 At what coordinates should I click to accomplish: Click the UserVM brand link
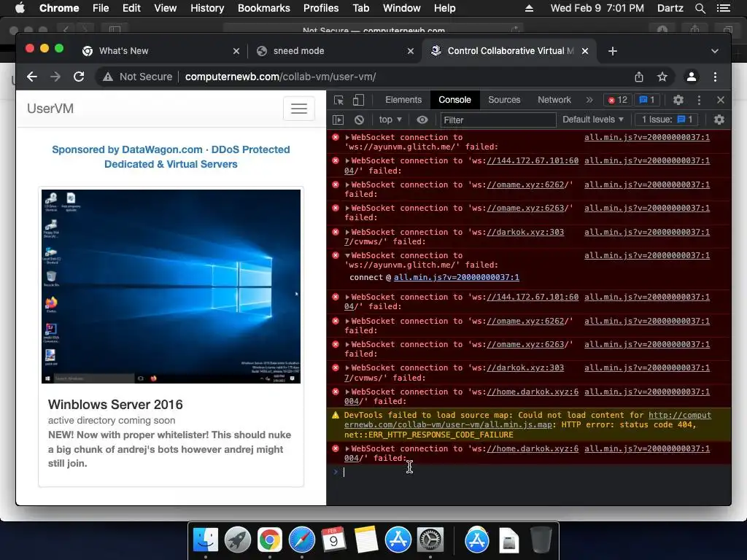point(50,109)
